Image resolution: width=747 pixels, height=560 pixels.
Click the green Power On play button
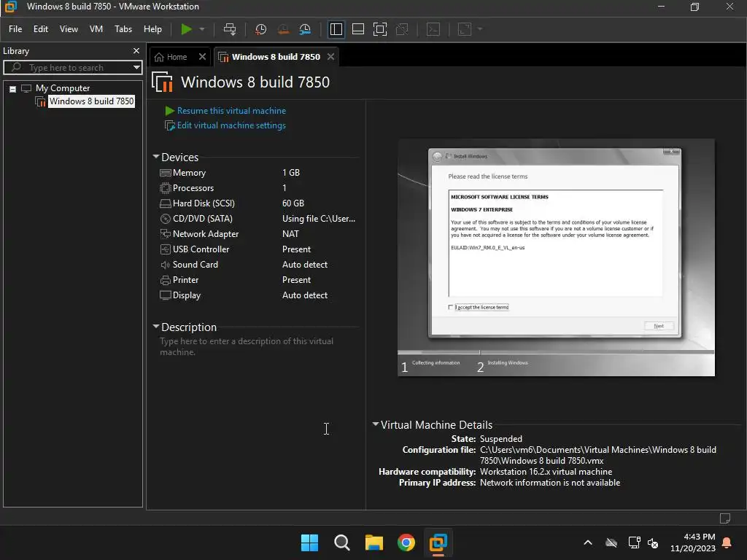tap(186, 29)
